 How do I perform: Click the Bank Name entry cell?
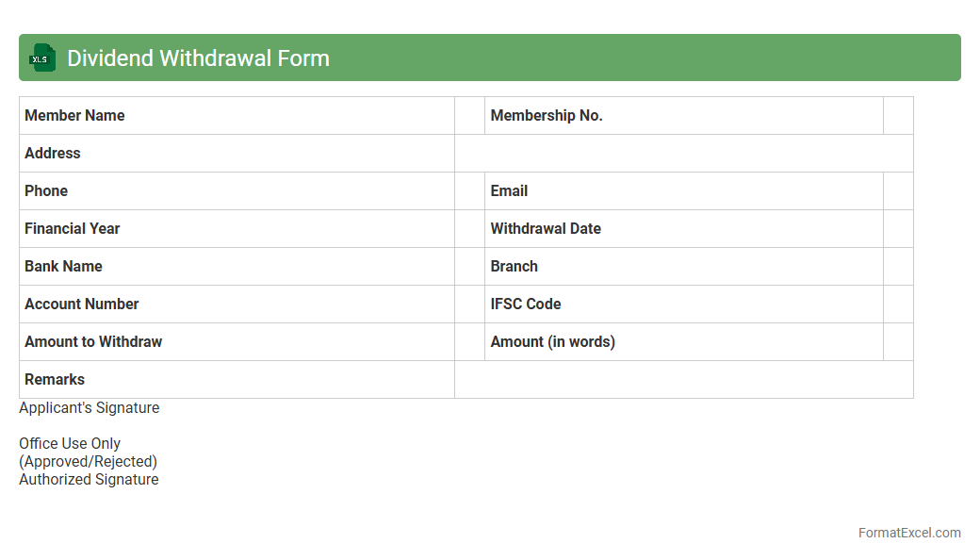[469, 267]
